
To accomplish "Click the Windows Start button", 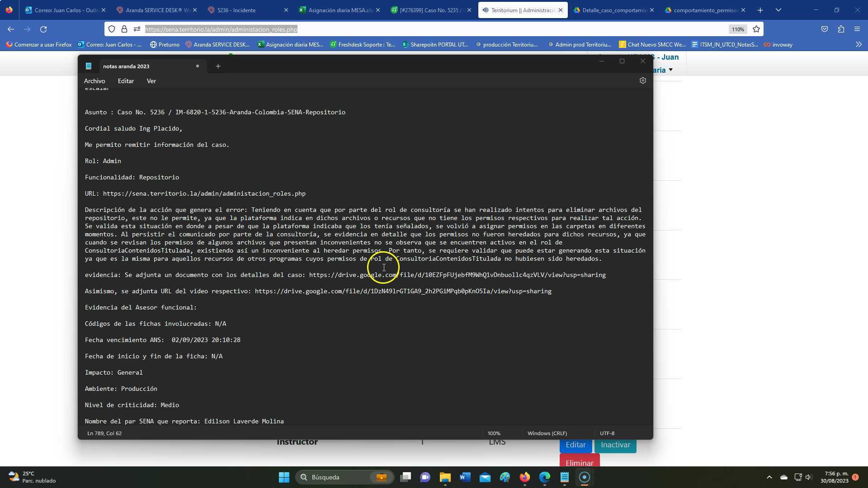I will pos(284,477).
